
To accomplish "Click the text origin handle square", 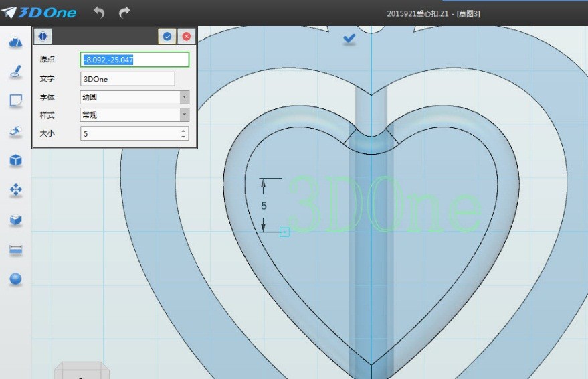I will point(284,232).
